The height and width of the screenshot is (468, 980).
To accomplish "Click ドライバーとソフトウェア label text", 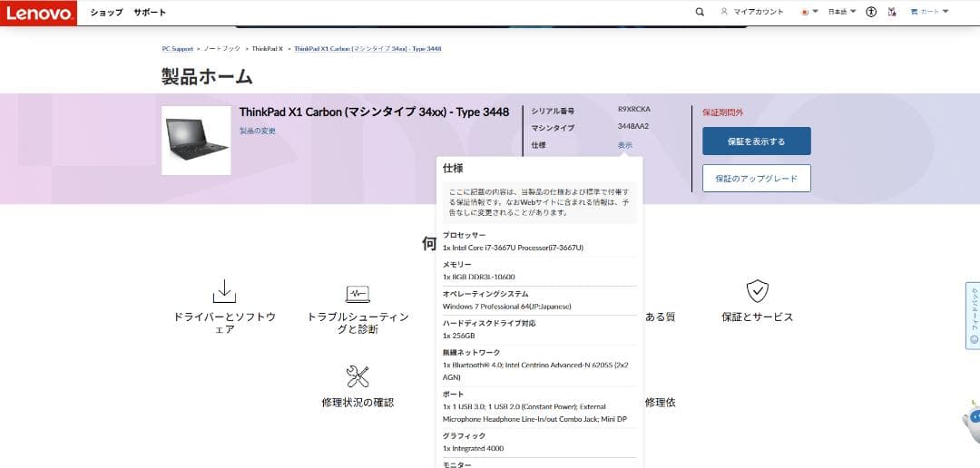I will pyautogui.click(x=224, y=323).
